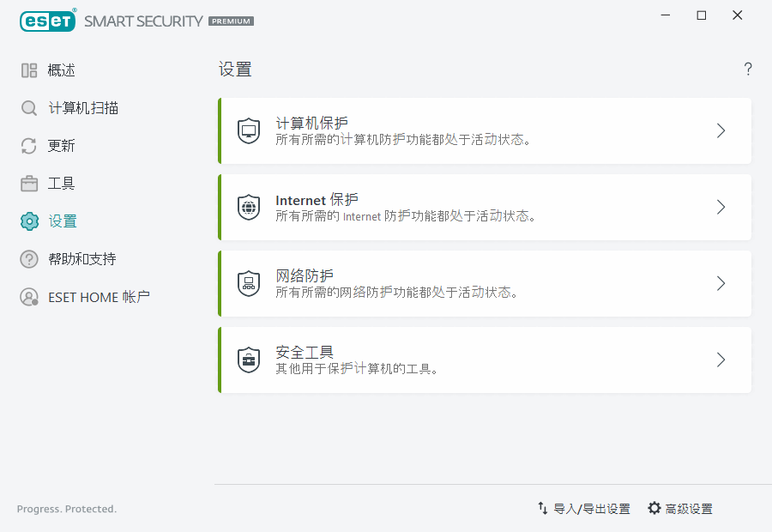The height and width of the screenshot is (532, 772).
Task: Click the Internet 保护 globe shield icon
Action: pyautogui.click(x=248, y=207)
